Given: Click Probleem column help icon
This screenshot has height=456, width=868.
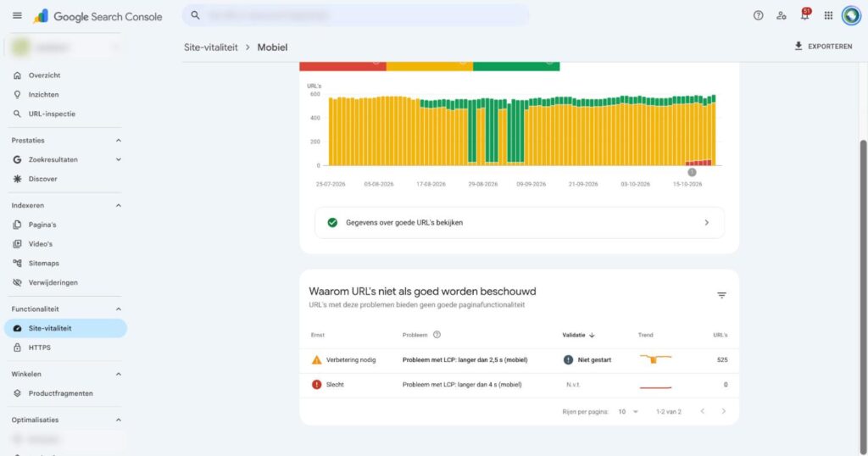Looking at the screenshot, I should tap(437, 335).
